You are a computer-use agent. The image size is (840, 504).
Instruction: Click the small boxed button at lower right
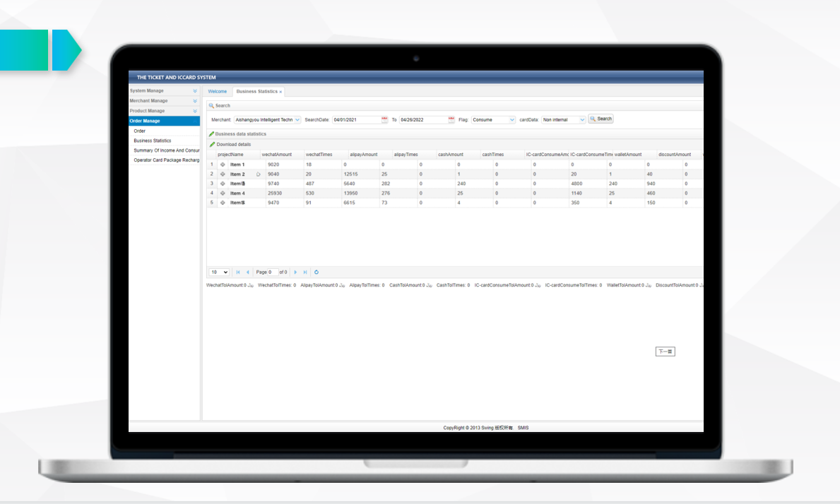(x=666, y=352)
